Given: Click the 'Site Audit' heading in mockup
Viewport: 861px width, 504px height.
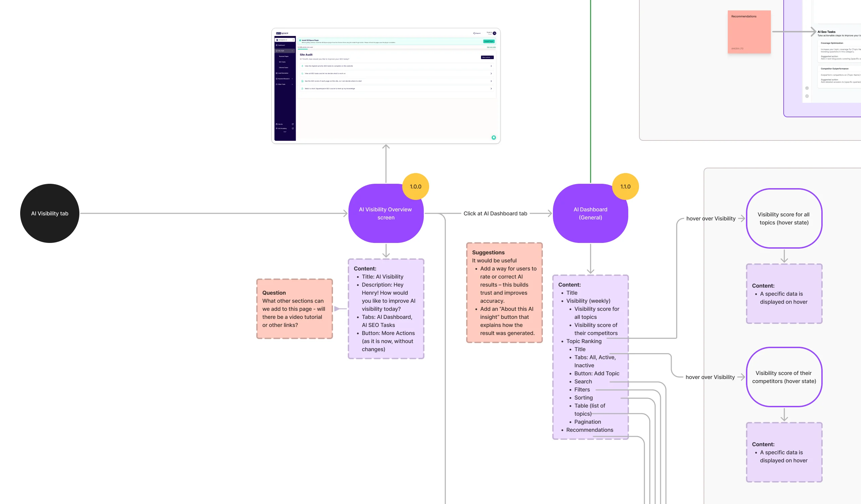Looking at the screenshot, I should coord(306,54).
